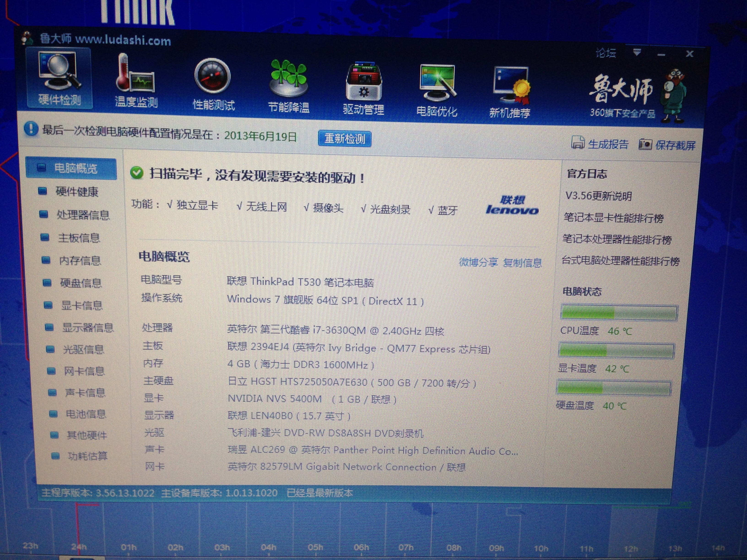Select 功耗估算 in the sidebar

coord(88,456)
